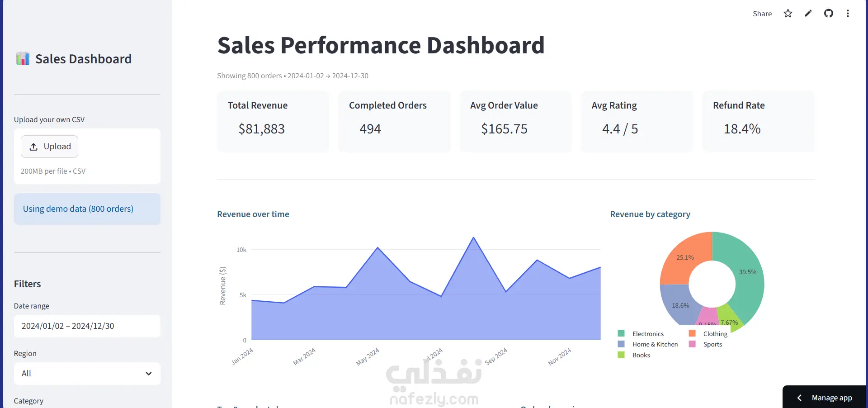Image resolution: width=868 pixels, height=408 pixels.
Task: Toggle Electronics in the chart legend
Action: tap(641, 334)
